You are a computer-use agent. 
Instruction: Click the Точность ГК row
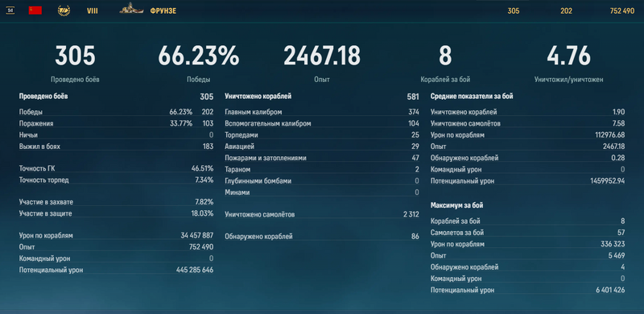pos(116,168)
